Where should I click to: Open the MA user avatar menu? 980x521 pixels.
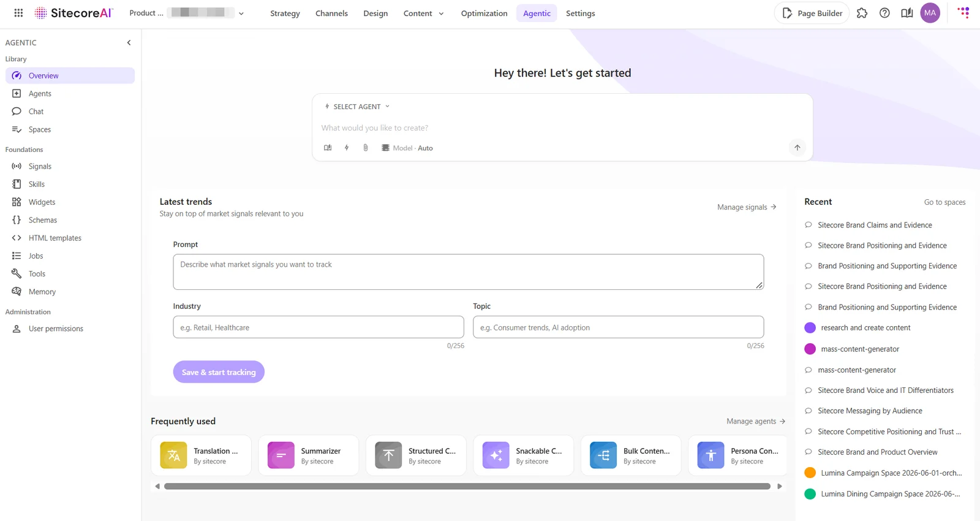[930, 13]
